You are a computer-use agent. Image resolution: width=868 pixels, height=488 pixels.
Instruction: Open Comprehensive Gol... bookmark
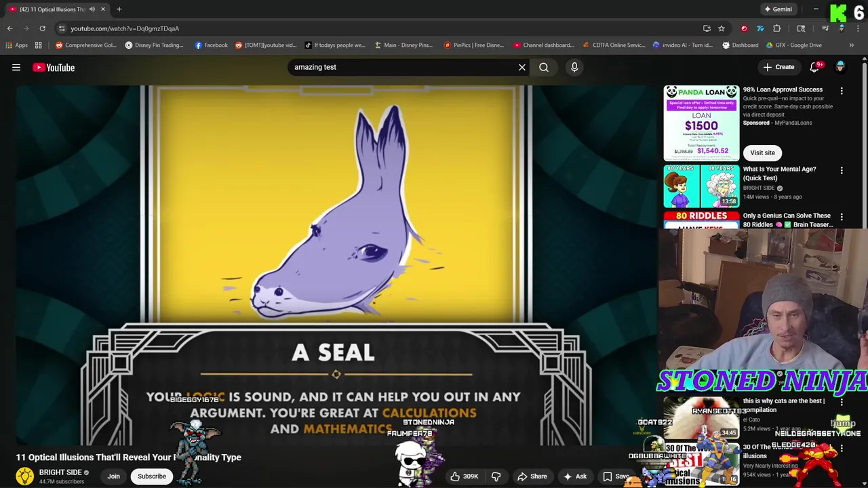[85, 45]
